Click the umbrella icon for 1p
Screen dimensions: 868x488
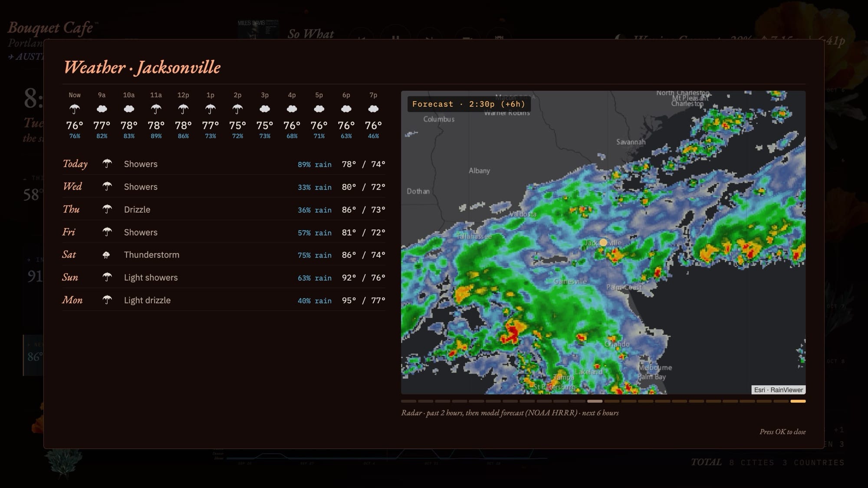(x=210, y=109)
